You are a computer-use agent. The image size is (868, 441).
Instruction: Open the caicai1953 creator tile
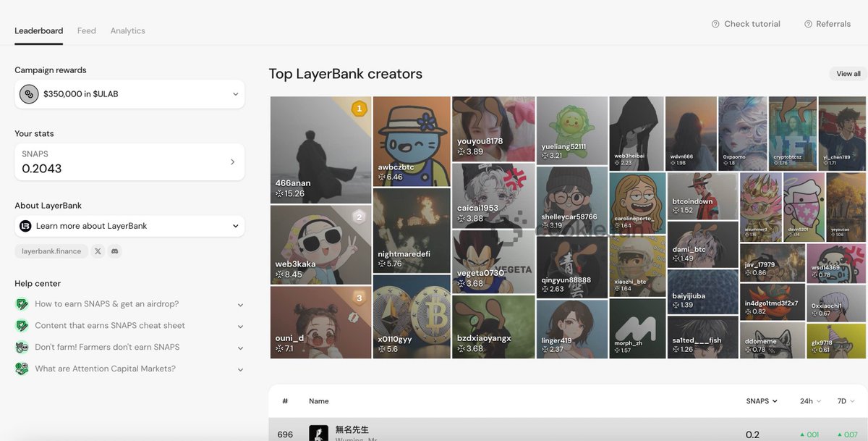tap(493, 195)
